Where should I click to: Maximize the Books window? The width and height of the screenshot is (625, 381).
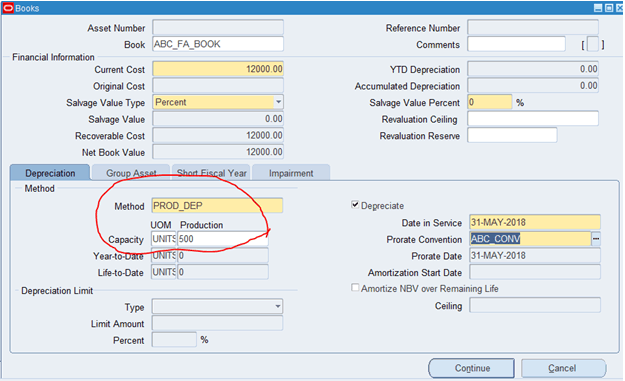pyautogui.click(x=609, y=8)
